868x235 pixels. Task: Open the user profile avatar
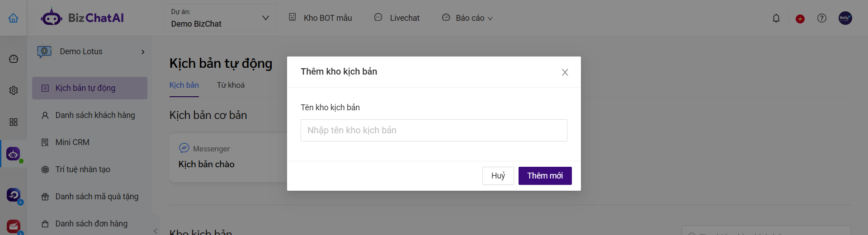845,18
